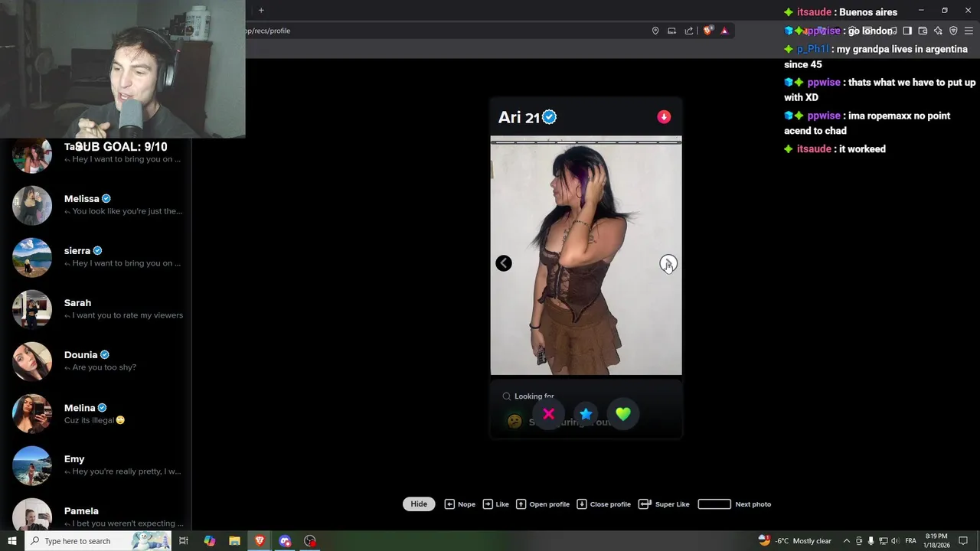The image size is (980, 551).
Task: Open the weather widget showing -6°C
Action: [x=795, y=541]
